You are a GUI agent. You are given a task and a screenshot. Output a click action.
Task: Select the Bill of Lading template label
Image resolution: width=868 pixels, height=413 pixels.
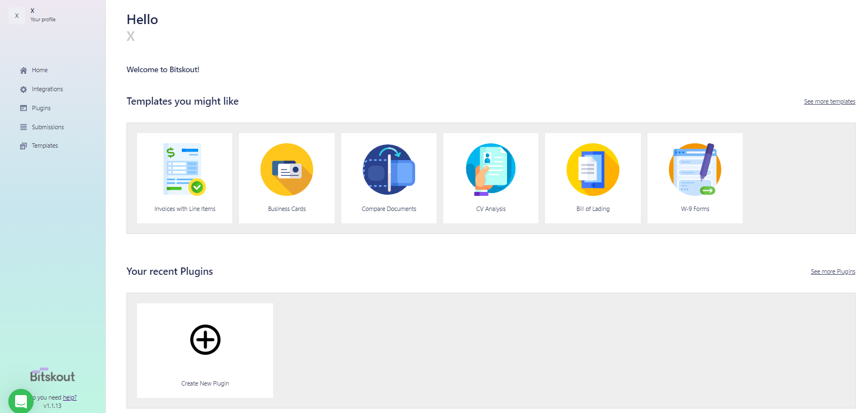coord(593,209)
